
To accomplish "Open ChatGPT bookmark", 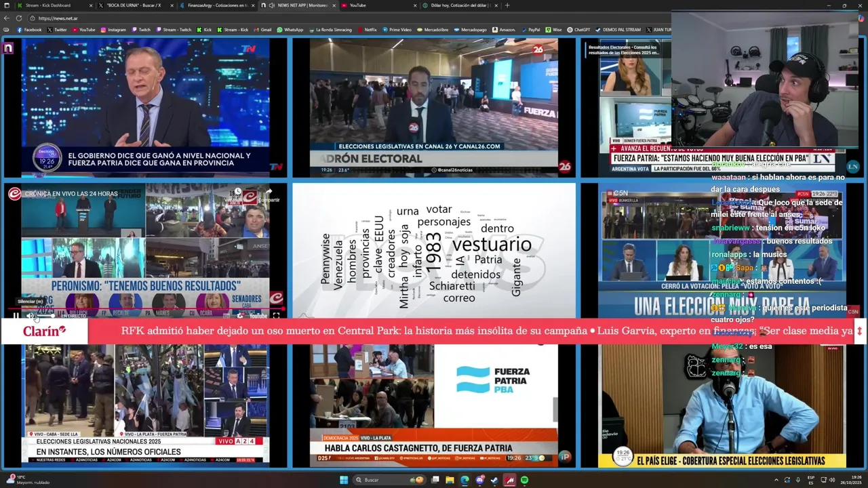I will (x=578, y=30).
